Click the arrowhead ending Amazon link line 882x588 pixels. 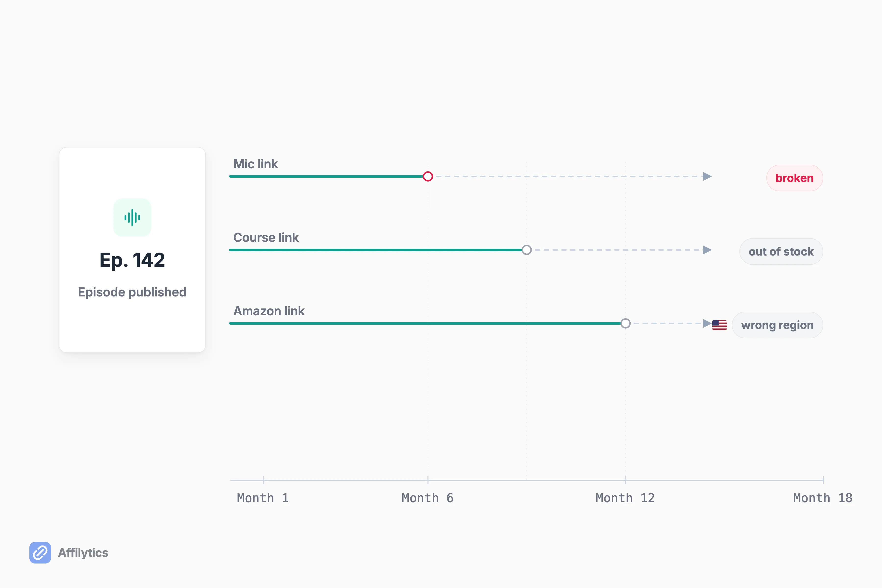point(707,323)
